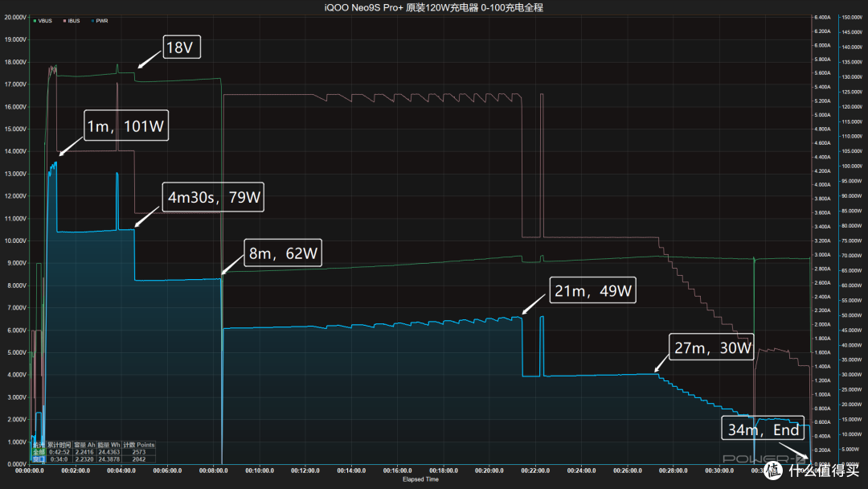Click the capacity value 2.2320
The height and width of the screenshot is (489, 868).
pos(84,459)
